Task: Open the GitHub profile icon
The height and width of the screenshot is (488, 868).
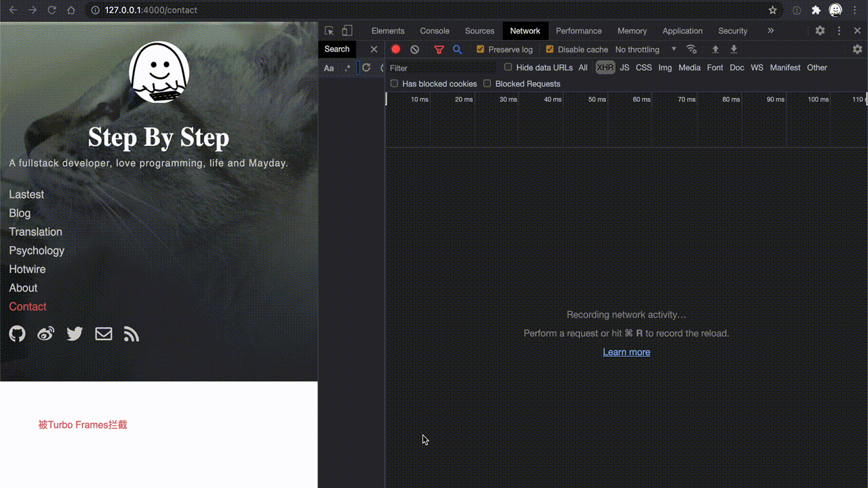Action: 17,333
